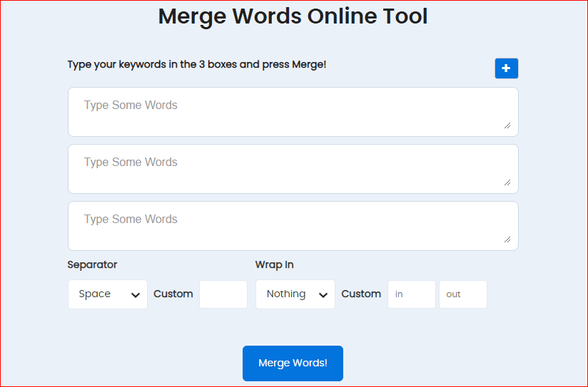This screenshot has height=387, width=588.
Task: Click the Custom label beside Wrap In dropdown
Action: click(361, 294)
